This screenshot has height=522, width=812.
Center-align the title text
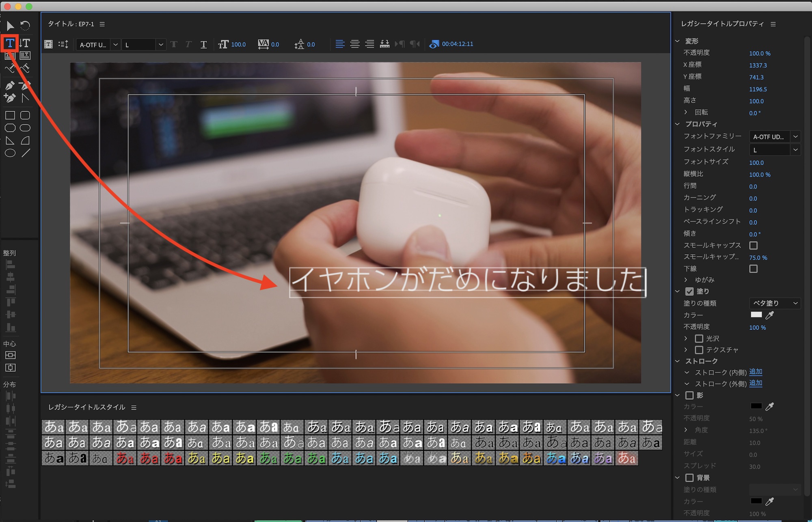point(354,44)
